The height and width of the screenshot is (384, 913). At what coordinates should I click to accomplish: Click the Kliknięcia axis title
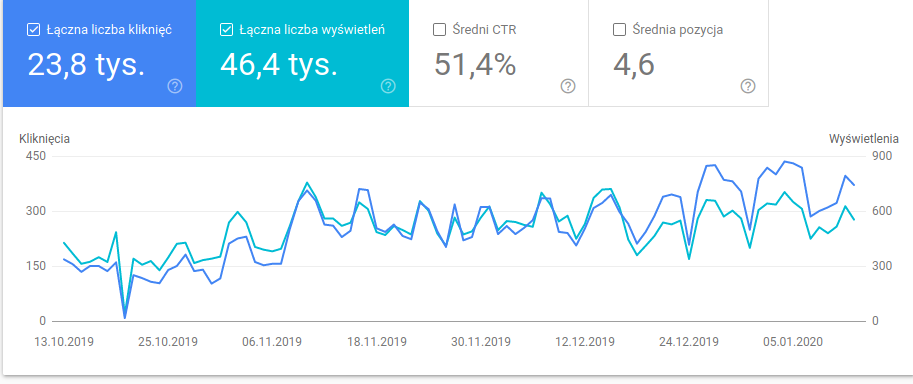[45, 139]
